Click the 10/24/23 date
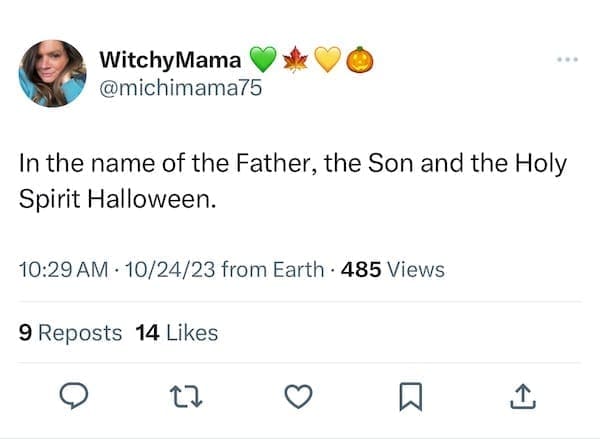 166,269
